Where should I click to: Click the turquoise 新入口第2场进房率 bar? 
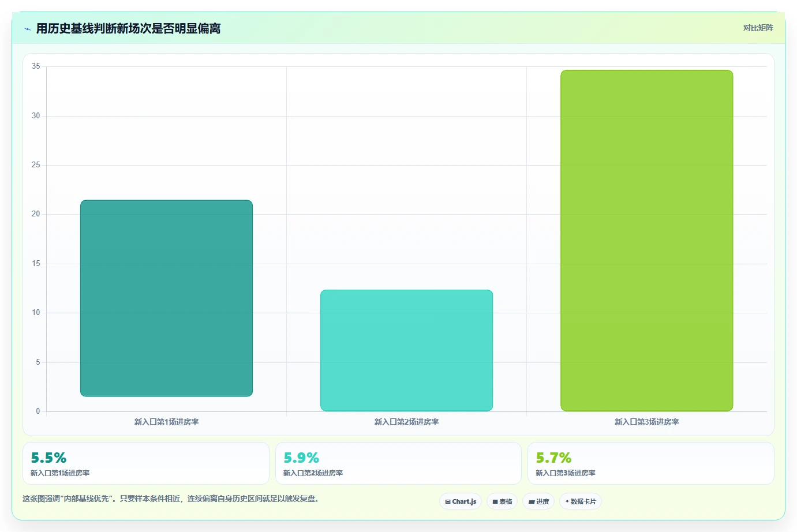[x=407, y=350]
